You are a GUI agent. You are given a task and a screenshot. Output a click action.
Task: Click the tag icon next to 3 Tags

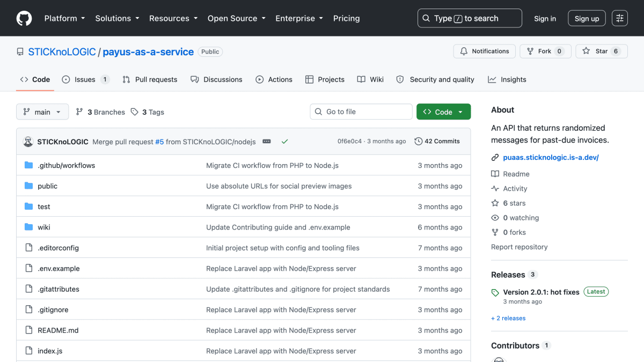pos(135,112)
